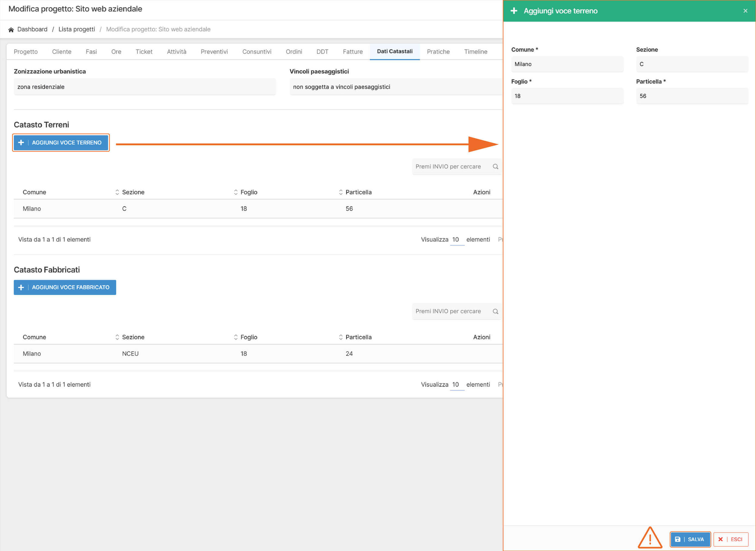The width and height of the screenshot is (756, 551).
Task: Click the home icon in the breadcrumb
Action: click(11, 30)
